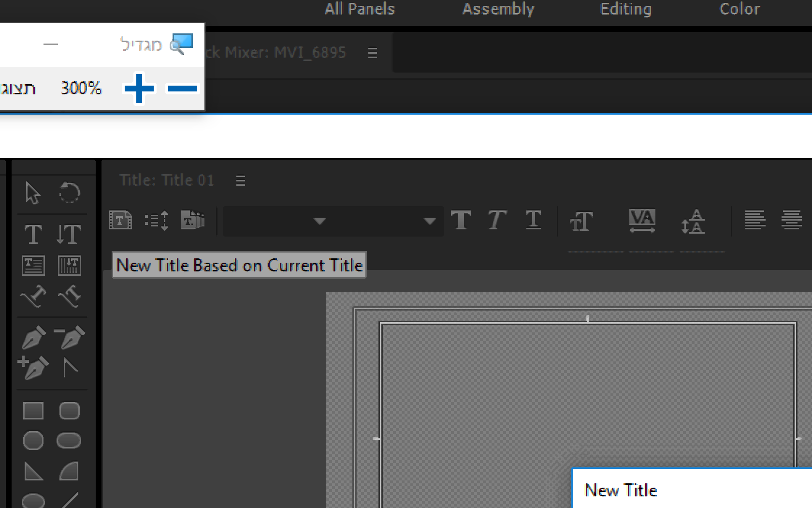
Task: Select the Selection arrow tool
Action: click(x=33, y=193)
